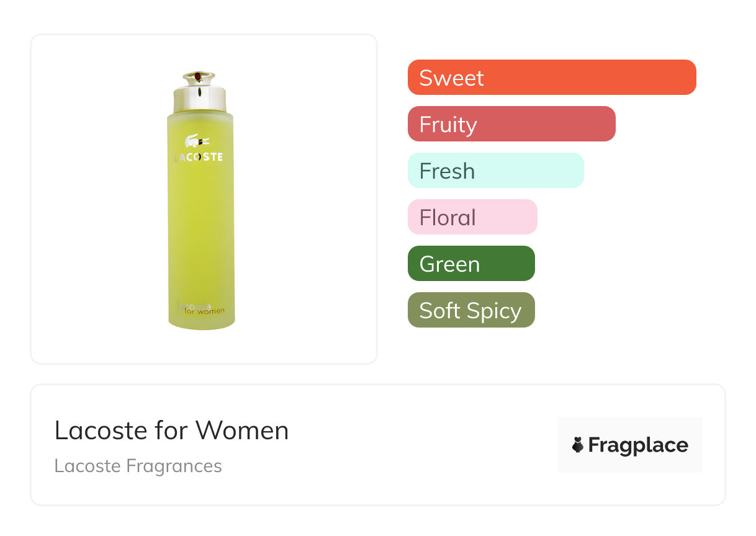
Task: Click the Fragplace wordmark text
Action: click(x=638, y=445)
